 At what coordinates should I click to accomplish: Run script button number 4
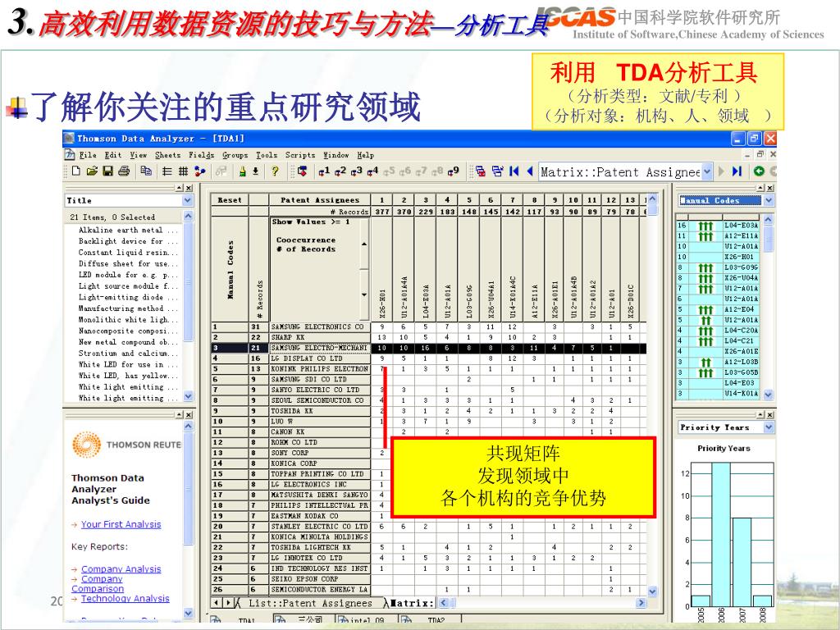pos(372,171)
